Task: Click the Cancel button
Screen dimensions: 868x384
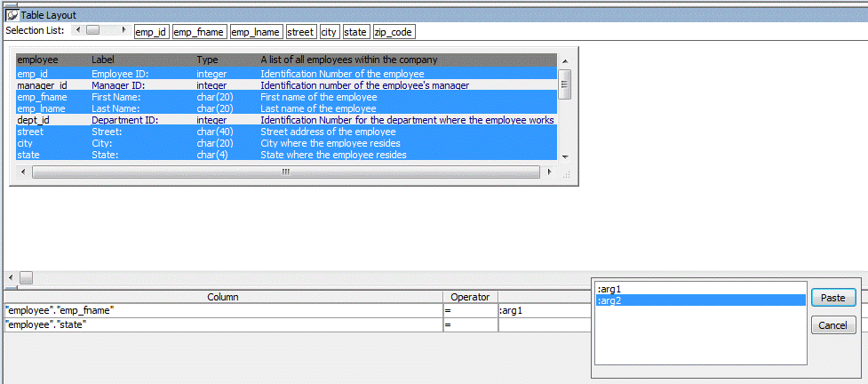Action: pos(832,325)
